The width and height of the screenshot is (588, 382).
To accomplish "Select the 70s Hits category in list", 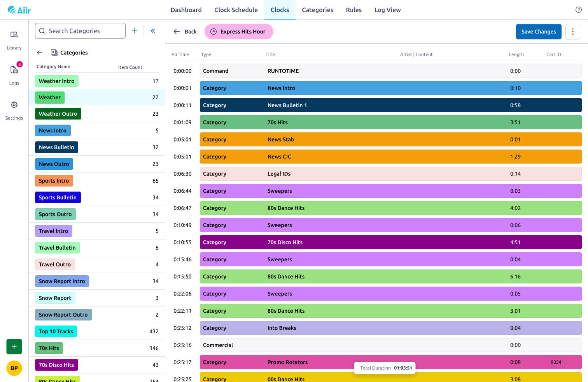I will pyautogui.click(x=49, y=348).
